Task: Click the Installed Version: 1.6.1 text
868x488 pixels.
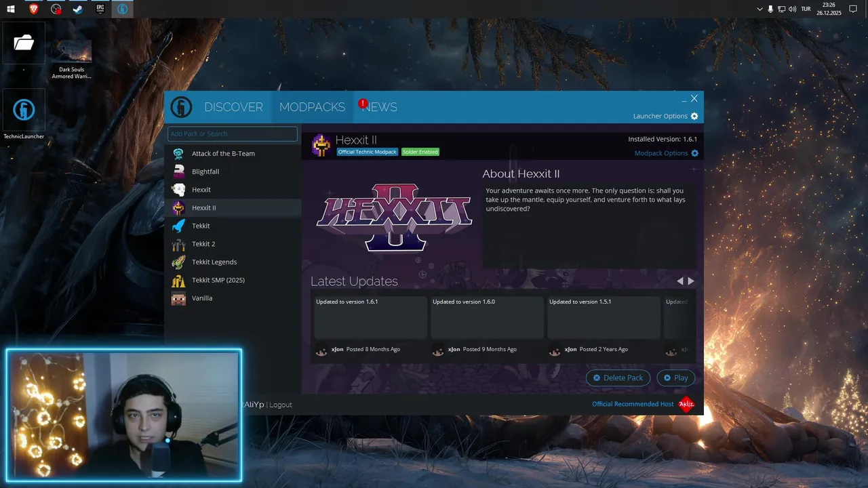Action: point(663,139)
